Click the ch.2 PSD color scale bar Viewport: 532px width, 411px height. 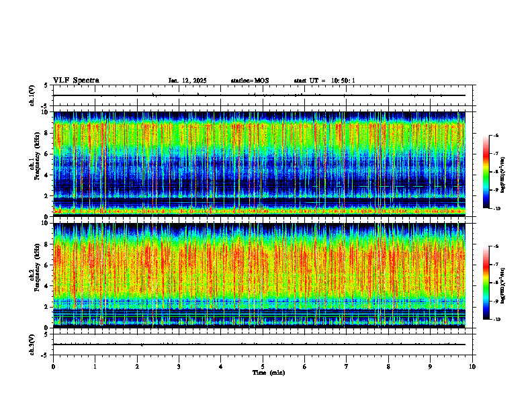coord(486,283)
